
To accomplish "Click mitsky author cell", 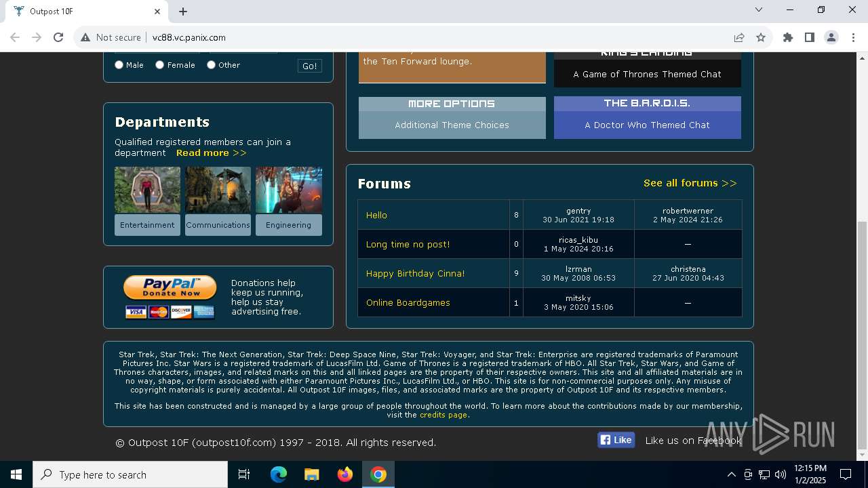I will coord(578,302).
